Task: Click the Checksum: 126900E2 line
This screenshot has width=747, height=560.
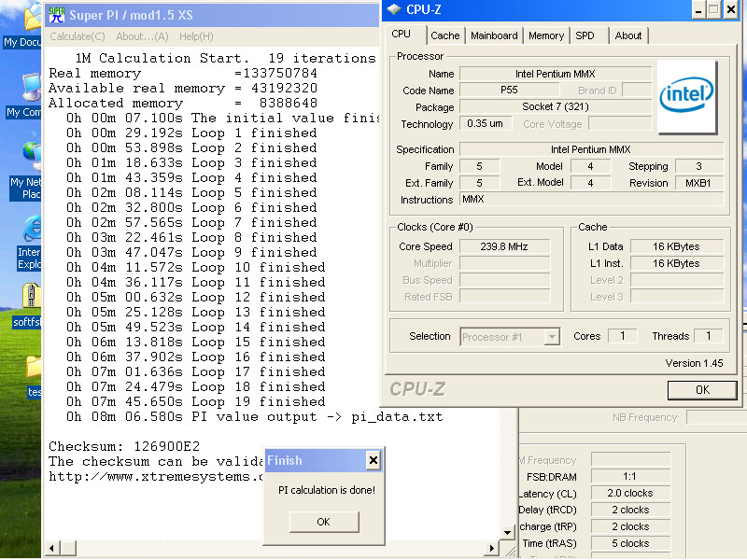Action: (124, 447)
